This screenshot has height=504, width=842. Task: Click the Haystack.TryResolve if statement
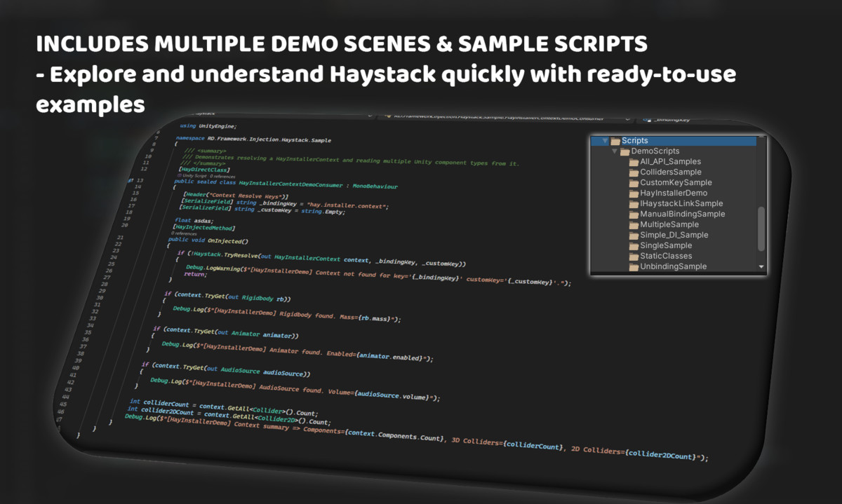click(321, 258)
